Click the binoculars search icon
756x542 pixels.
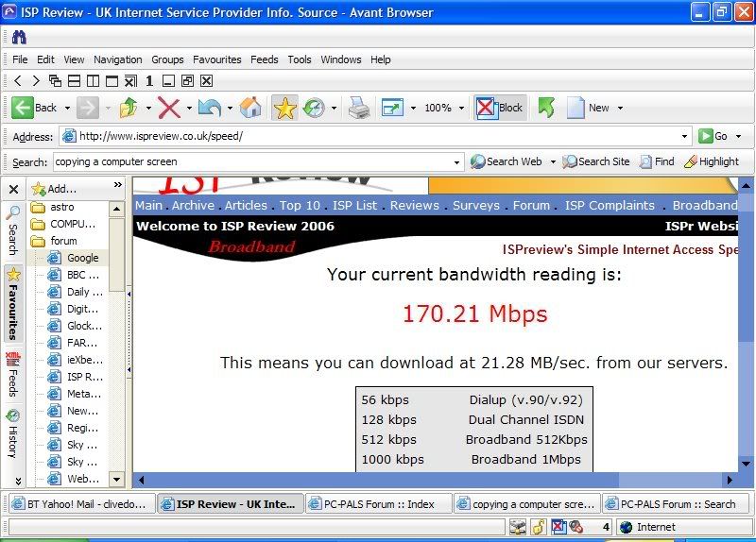click(19, 37)
